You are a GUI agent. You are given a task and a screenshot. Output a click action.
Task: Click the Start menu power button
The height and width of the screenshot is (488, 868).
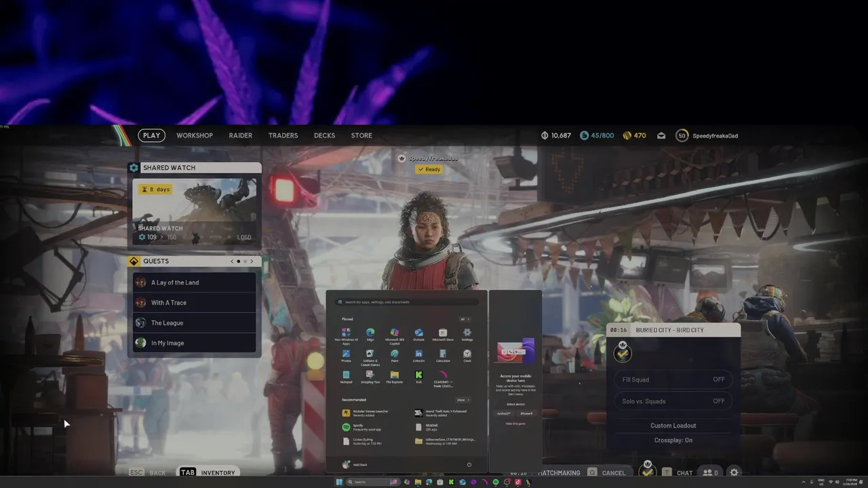[469, 465]
